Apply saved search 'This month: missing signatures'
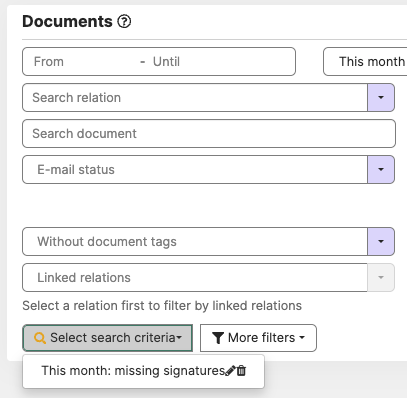 (x=133, y=371)
